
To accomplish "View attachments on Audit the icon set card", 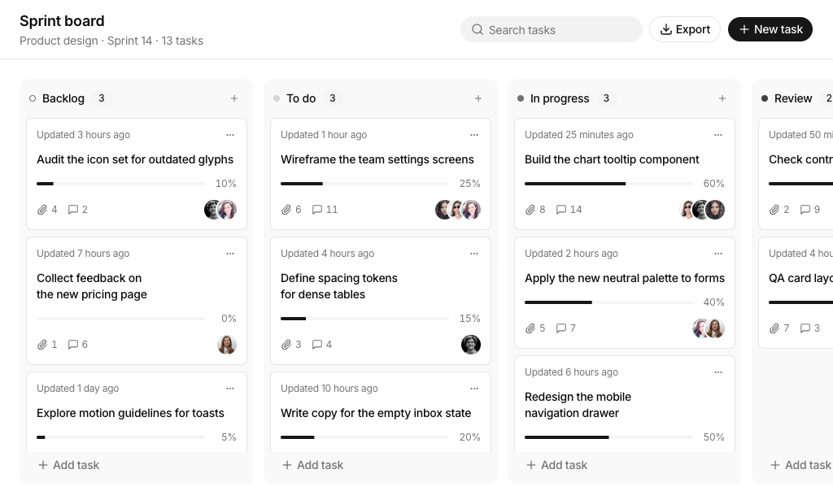I will click(x=47, y=210).
